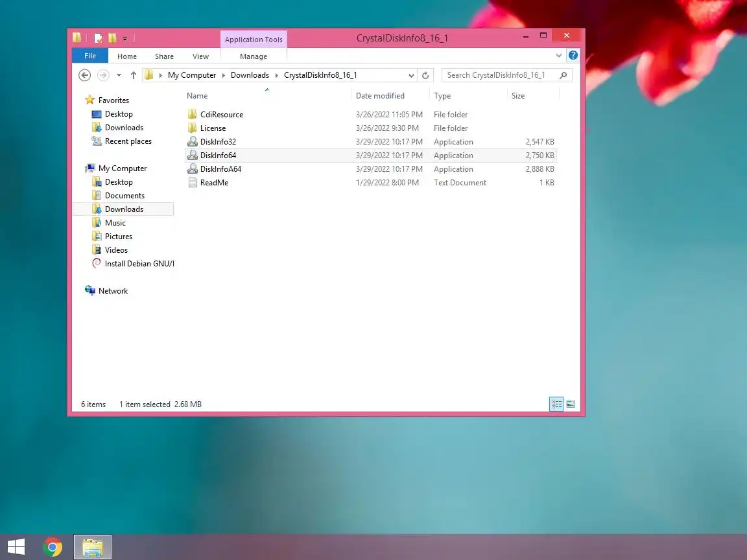Viewport: 747px width, 560px height.
Task: Click the File Explorer taskbar button
Action: point(93,547)
